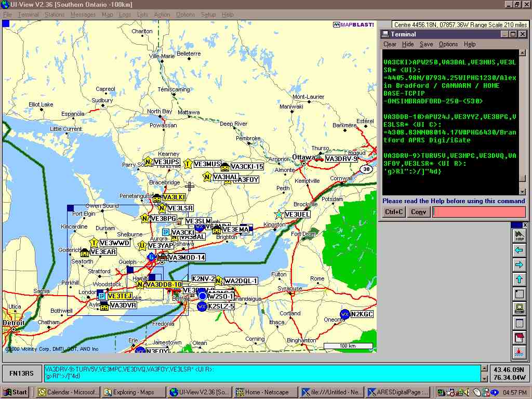The height and width of the screenshot is (399, 532).
Task: Click the Terminal scrollbar down arrow
Action: (522, 192)
